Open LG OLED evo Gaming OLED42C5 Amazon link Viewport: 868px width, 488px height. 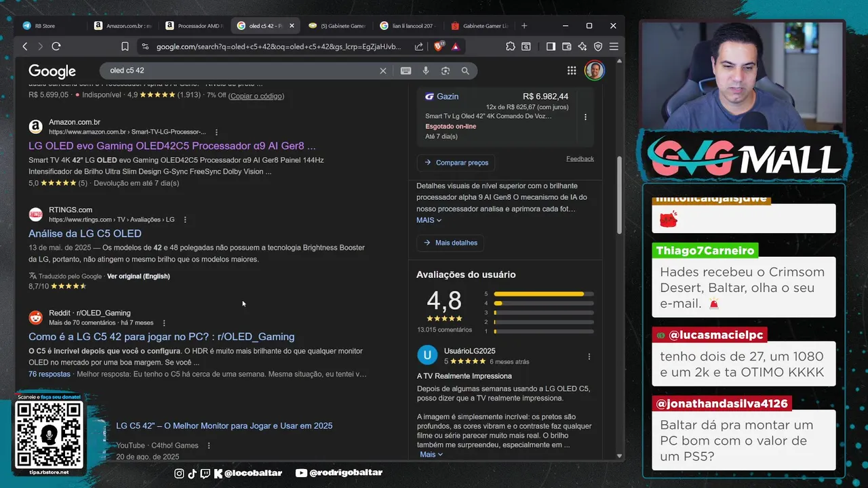(172, 146)
